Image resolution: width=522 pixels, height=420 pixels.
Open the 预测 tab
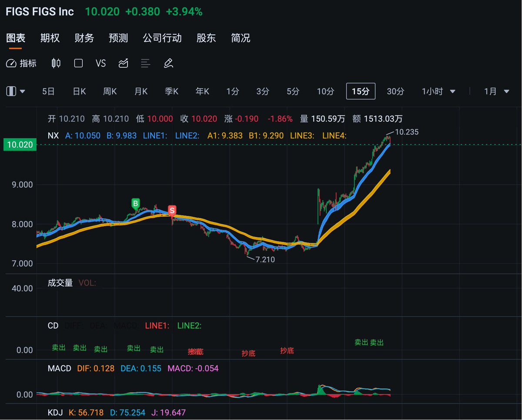[118, 38]
